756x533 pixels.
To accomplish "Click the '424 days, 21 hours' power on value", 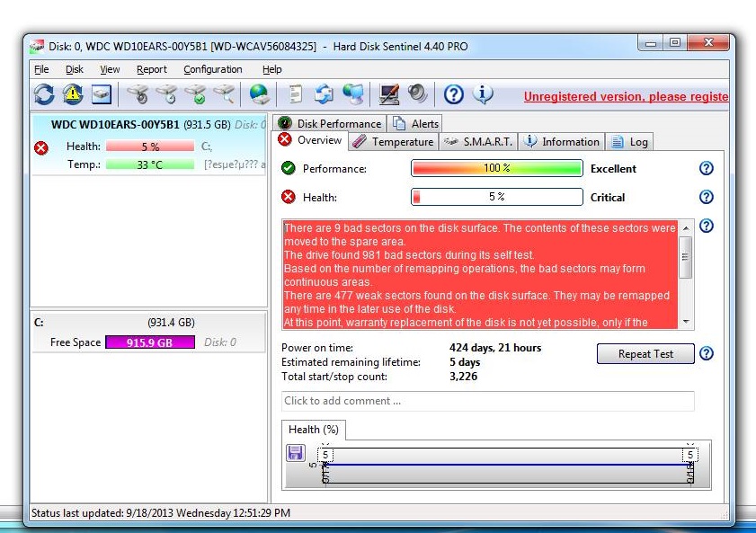I will click(x=495, y=348).
